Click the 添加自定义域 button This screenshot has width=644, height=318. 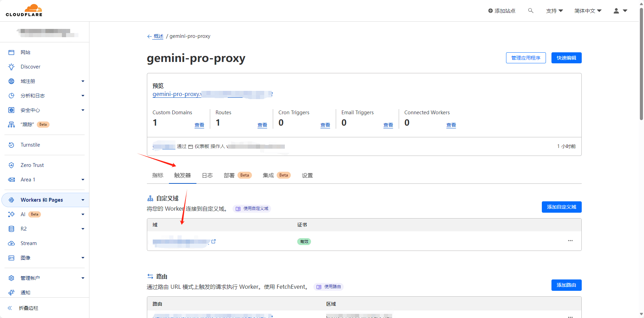(x=562, y=207)
